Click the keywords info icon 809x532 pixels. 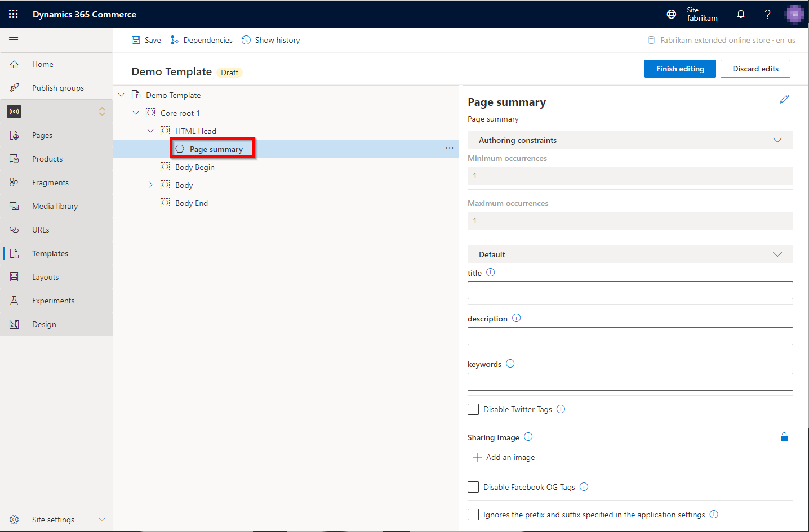click(x=510, y=364)
